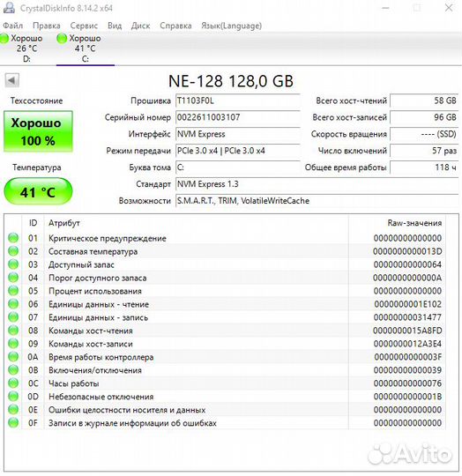
Task: Select row Время работы контроллера
Action: point(225,357)
